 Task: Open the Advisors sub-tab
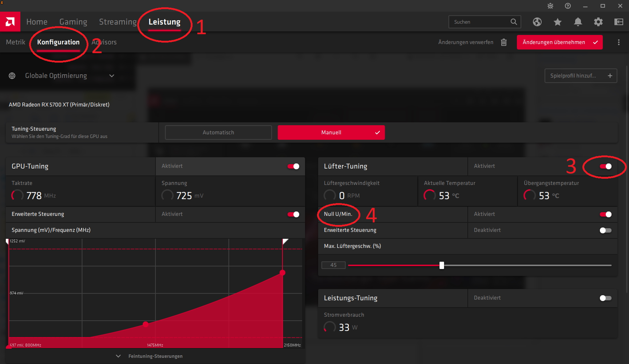(104, 42)
